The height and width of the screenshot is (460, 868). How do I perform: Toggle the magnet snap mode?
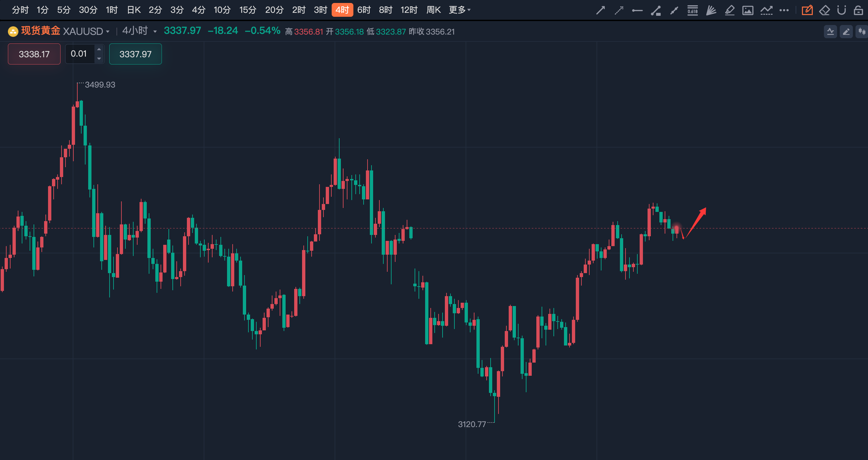pos(841,11)
